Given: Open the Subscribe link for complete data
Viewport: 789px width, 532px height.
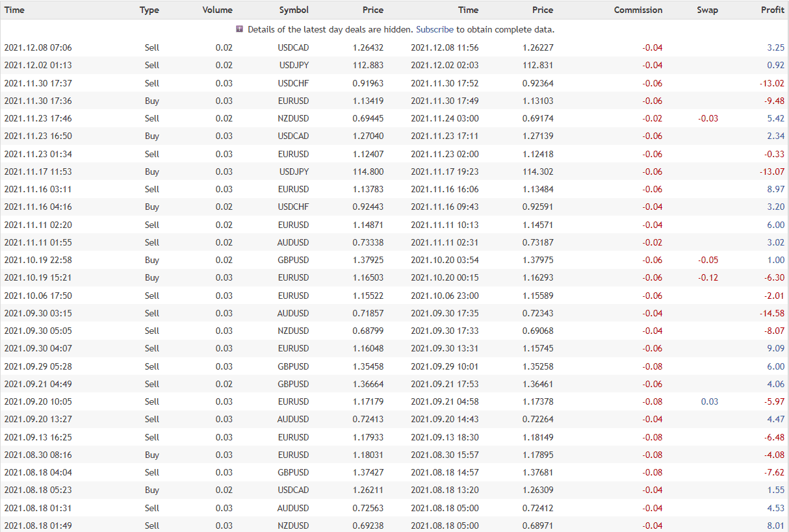Looking at the screenshot, I should 435,29.
